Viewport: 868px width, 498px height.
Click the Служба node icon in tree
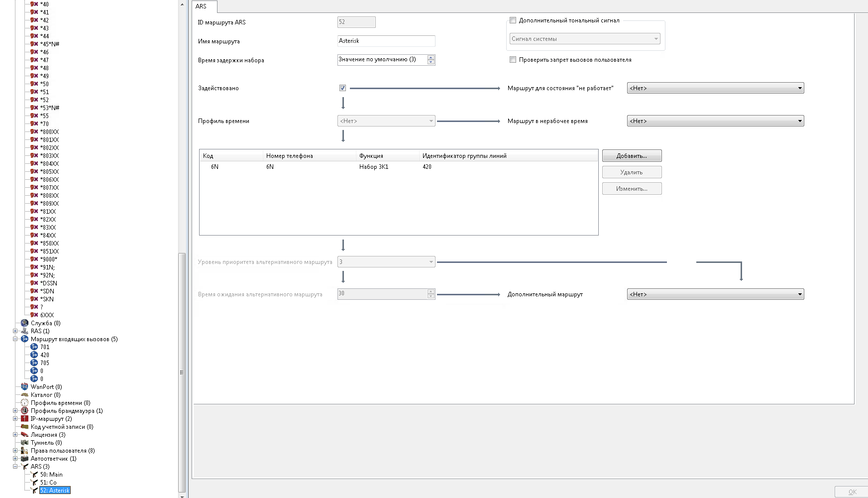click(24, 323)
